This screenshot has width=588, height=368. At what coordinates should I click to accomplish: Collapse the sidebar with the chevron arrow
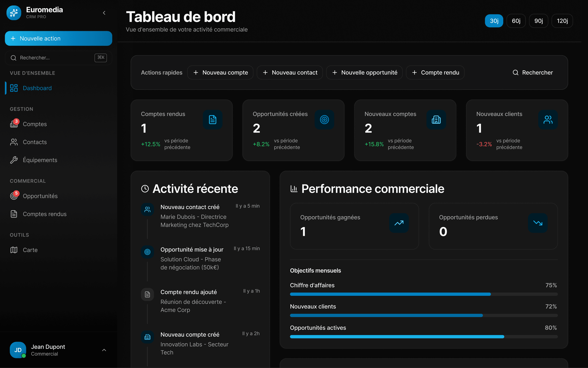pos(104,13)
